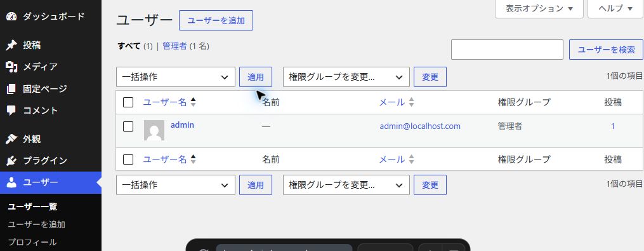Click the admin avatar image

[x=154, y=130]
